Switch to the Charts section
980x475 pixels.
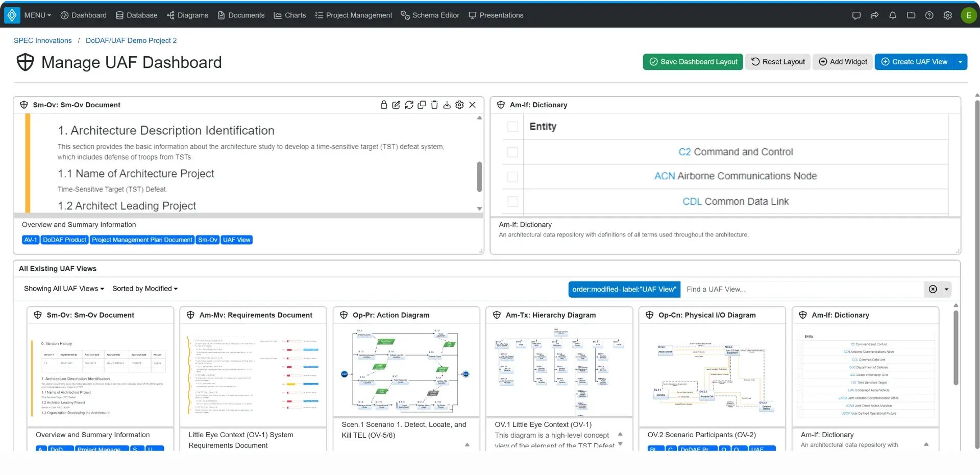pyautogui.click(x=289, y=15)
